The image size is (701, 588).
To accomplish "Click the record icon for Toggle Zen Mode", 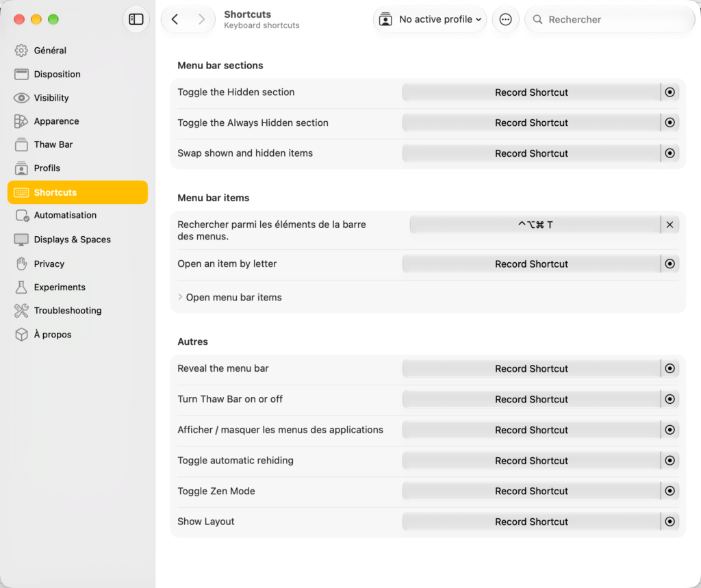I will (x=670, y=491).
